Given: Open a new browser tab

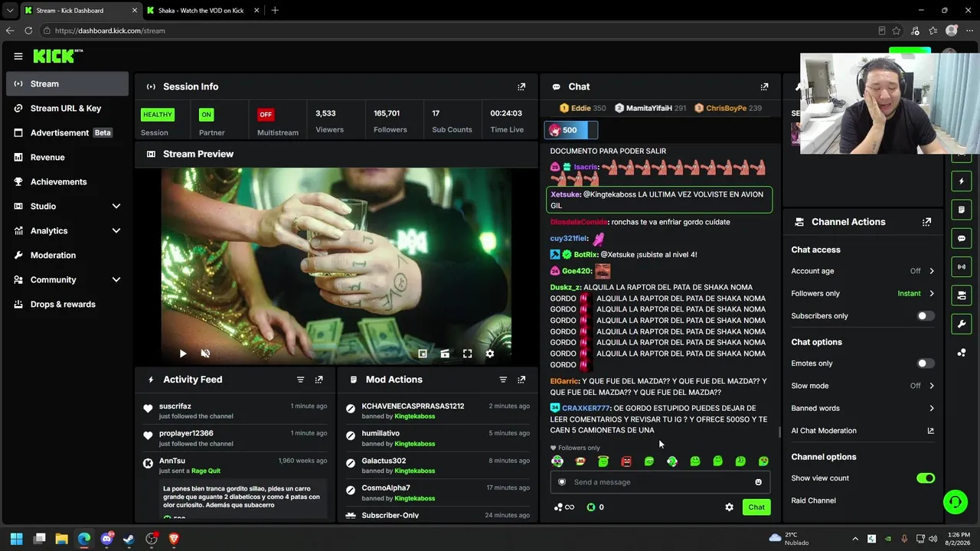Looking at the screenshot, I should point(275,11).
